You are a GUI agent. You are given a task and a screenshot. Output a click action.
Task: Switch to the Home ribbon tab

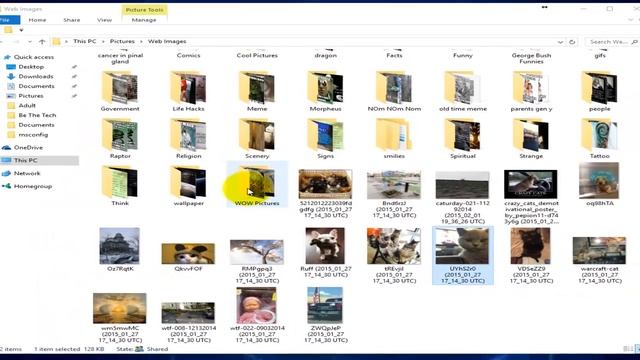37,20
